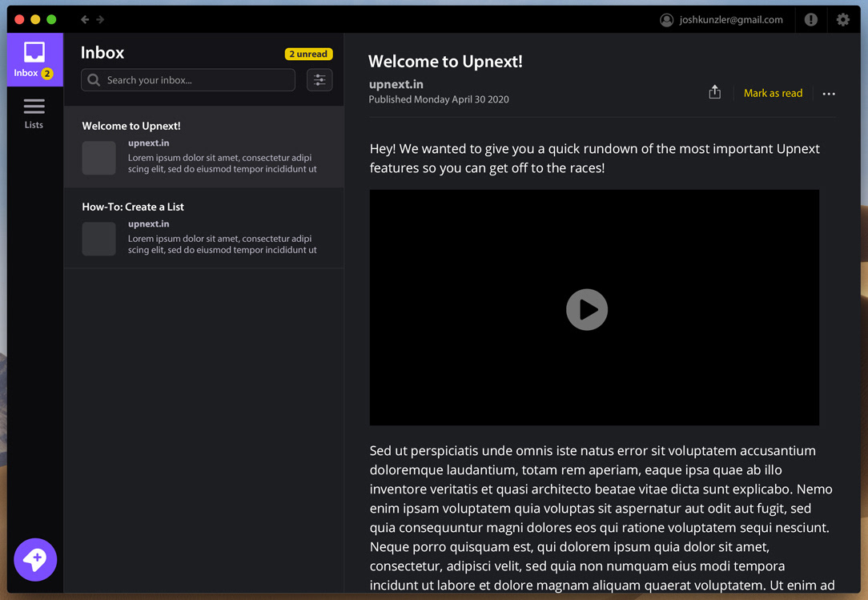868x600 pixels.
Task: Open the Lists sidebar section
Action: coord(34,114)
